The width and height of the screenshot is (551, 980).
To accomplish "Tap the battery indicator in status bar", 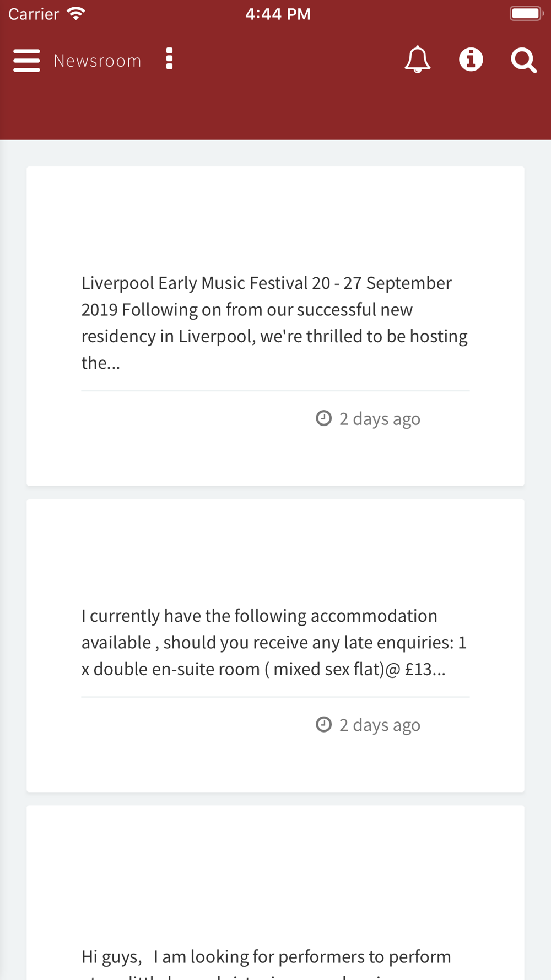I will (527, 13).
